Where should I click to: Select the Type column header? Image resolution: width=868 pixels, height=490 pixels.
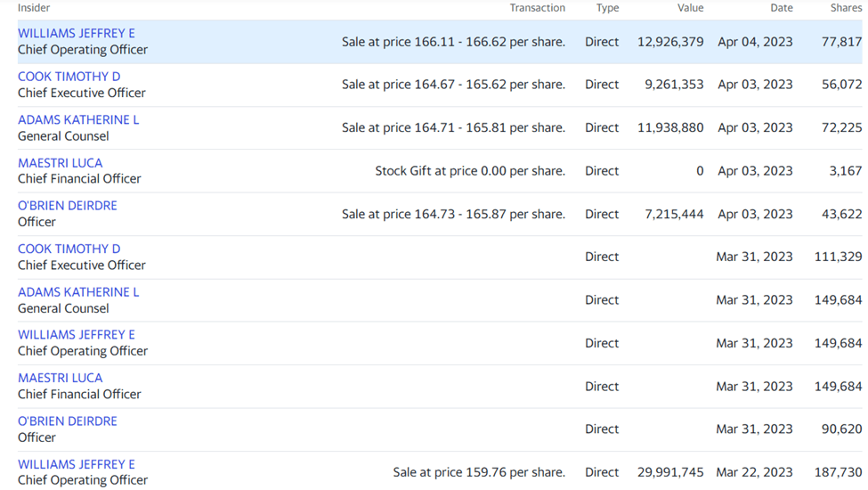[x=607, y=8]
